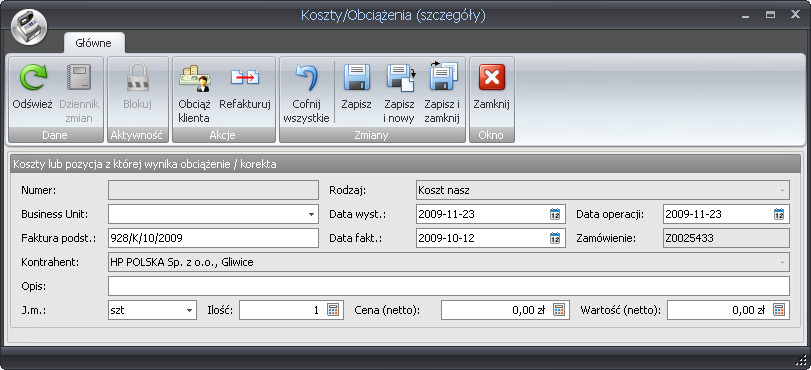
Task: Click the Refakturuj icon
Action: click(x=245, y=78)
